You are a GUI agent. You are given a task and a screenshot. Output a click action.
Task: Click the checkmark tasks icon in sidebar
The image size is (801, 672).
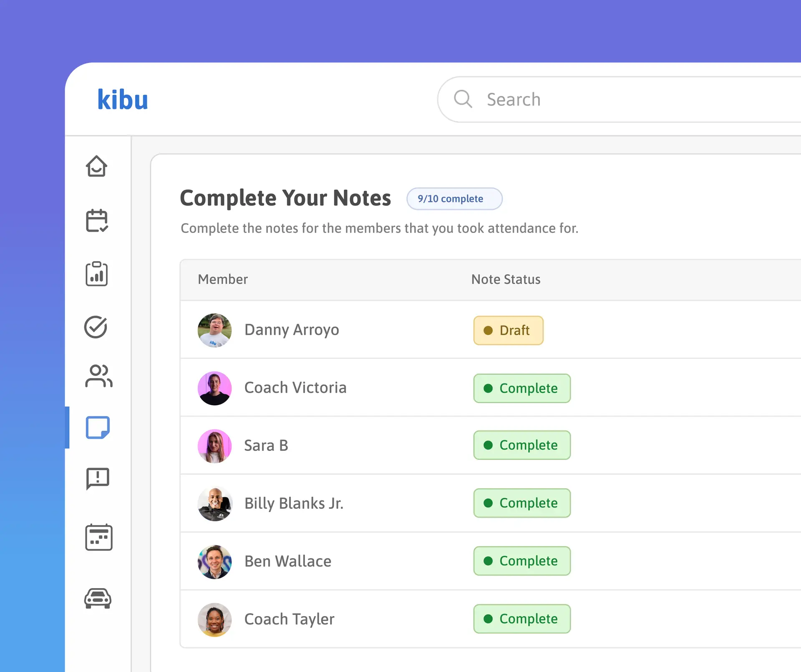pos(96,327)
